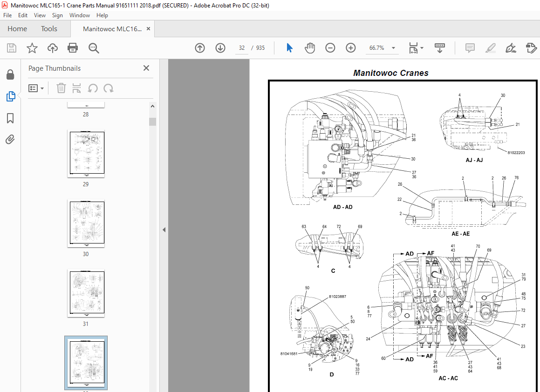Open the Attachments paperclip icon
This screenshot has height=392, width=540.
pyautogui.click(x=10, y=139)
